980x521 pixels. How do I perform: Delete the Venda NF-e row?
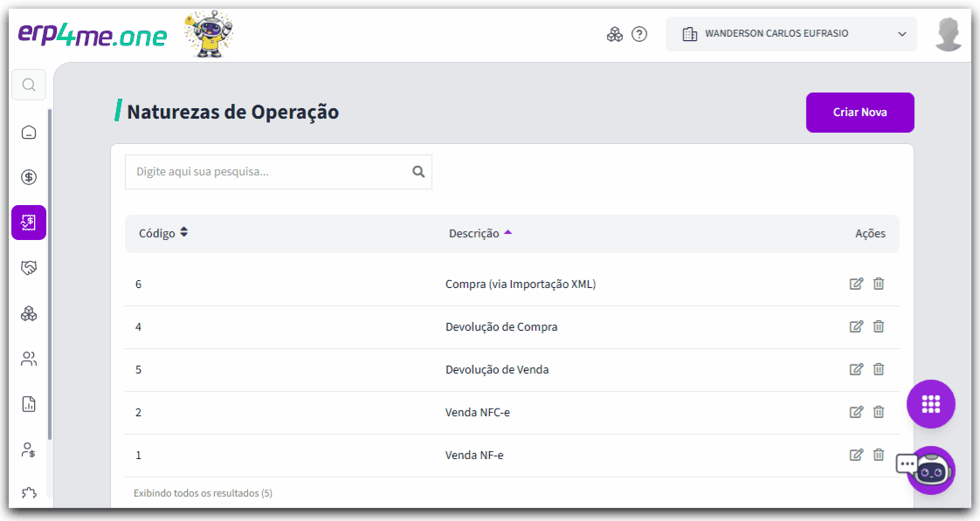(879, 455)
